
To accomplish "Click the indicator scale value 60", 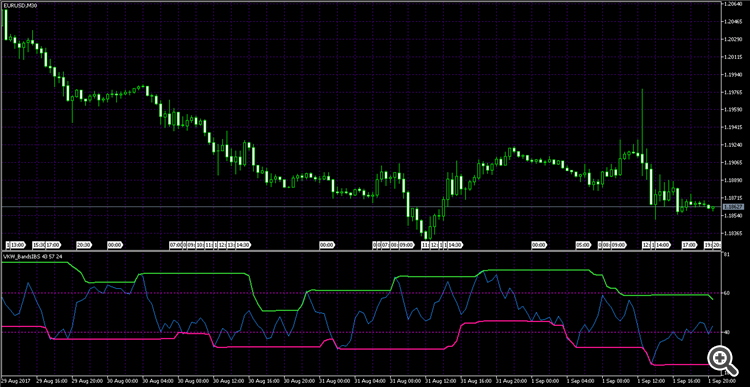I will pos(727,292).
